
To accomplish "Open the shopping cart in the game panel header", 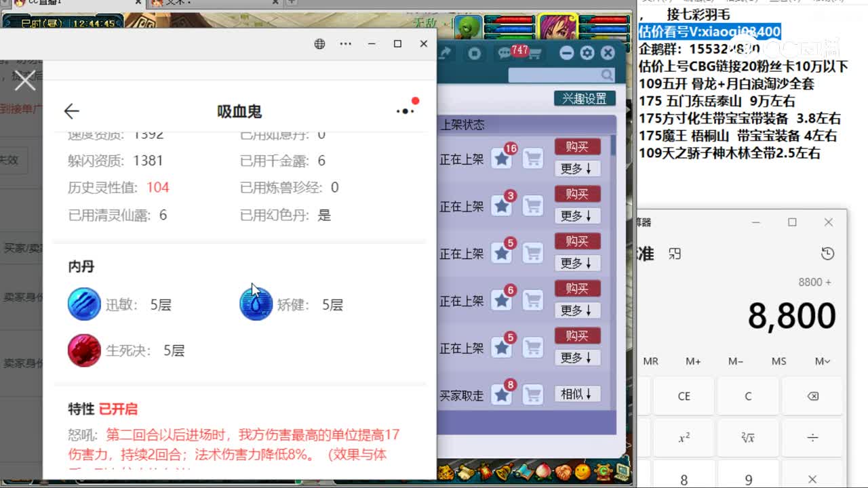I will 534,54.
